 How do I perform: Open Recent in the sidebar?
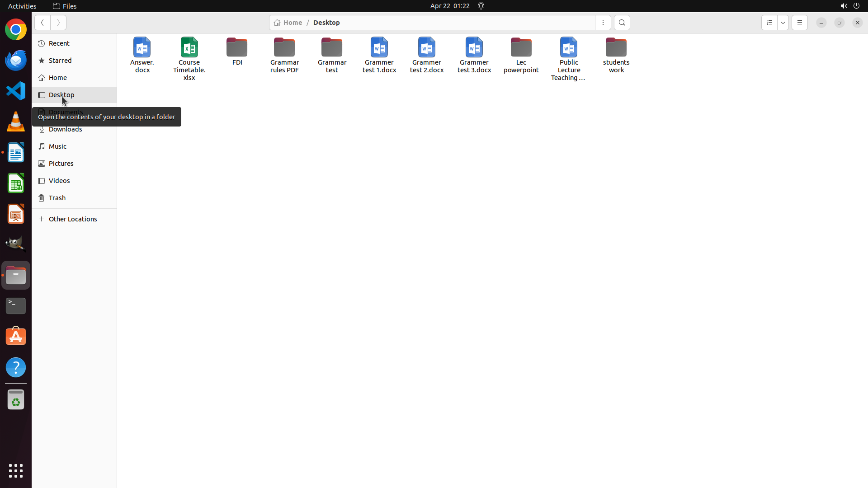pyautogui.click(x=59, y=43)
